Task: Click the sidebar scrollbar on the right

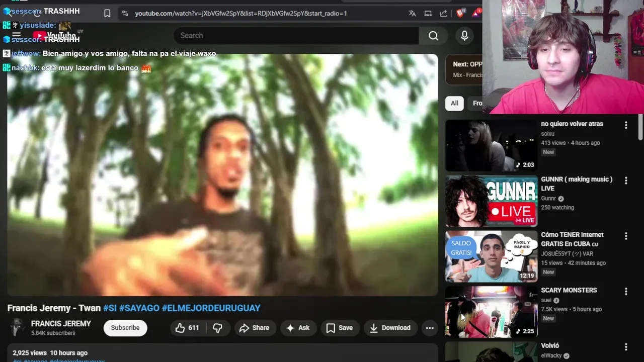Action: click(x=640, y=127)
